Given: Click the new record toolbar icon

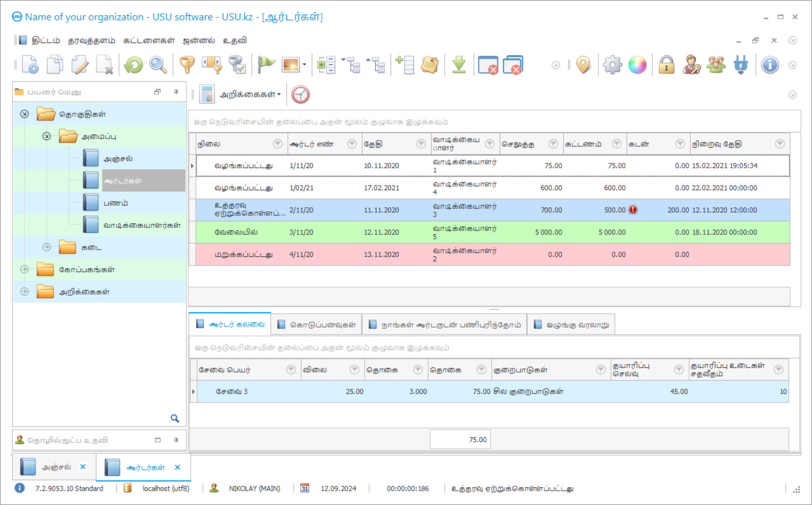Looking at the screenshot, I should [30, 65].
